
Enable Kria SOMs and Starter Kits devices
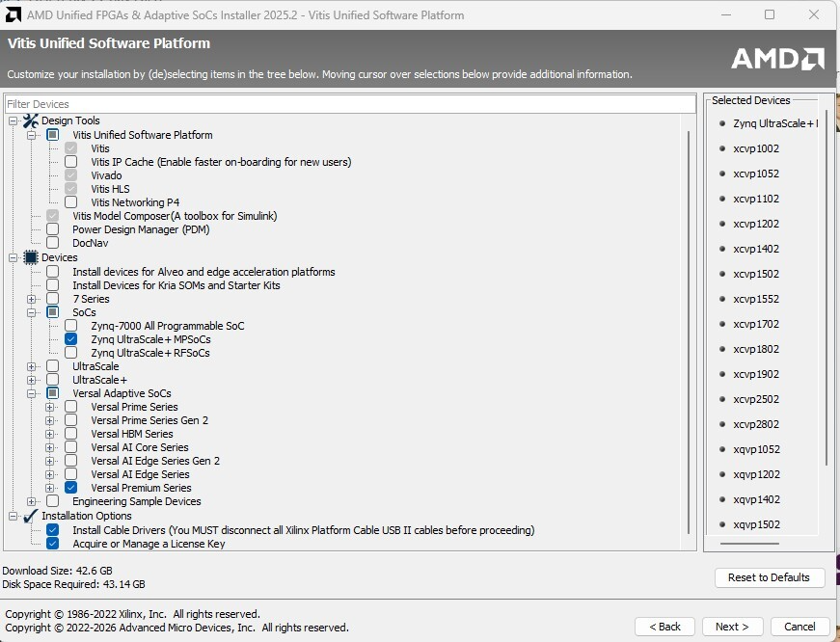click(52, 285)
